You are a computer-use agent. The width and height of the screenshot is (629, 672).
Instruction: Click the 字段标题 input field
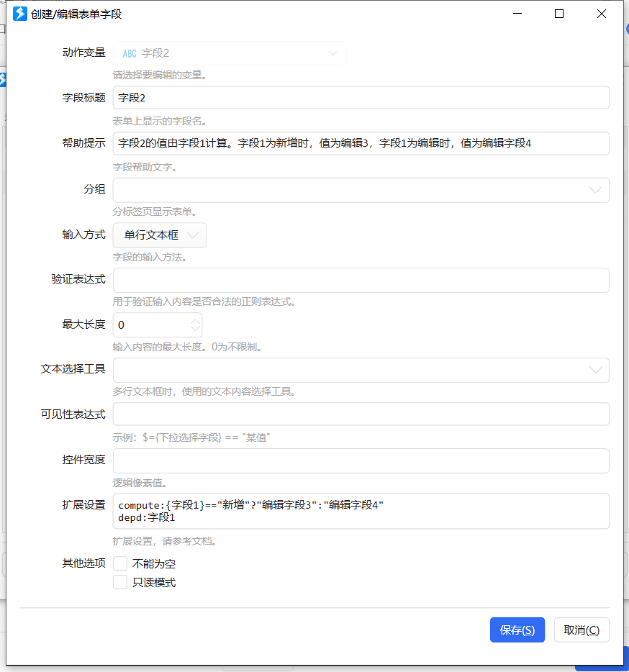[x=361, y=98]
